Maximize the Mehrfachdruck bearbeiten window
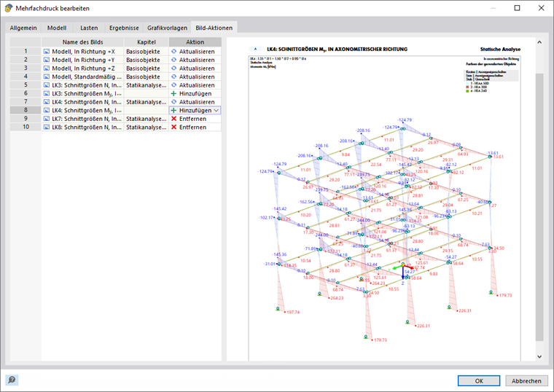This screenshot has height=392, width=554. (517, 8)
